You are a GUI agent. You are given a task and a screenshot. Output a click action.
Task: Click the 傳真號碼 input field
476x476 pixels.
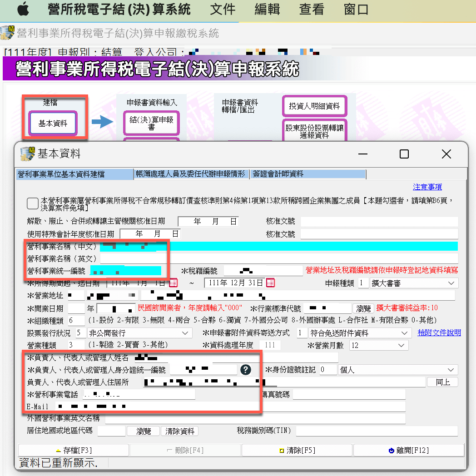349,394
